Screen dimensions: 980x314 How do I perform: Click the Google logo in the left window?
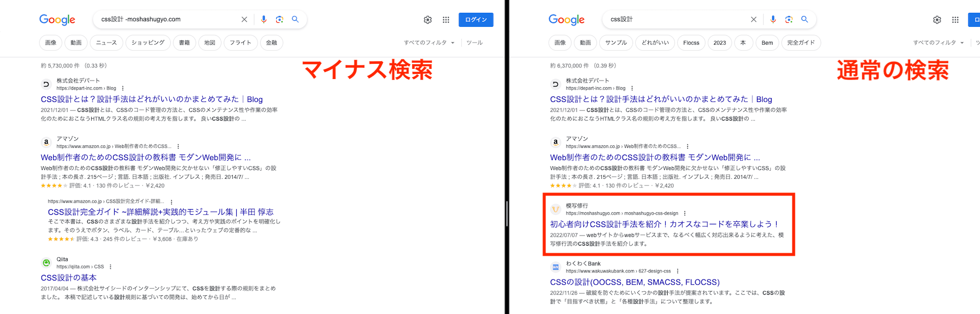point(57,20)
